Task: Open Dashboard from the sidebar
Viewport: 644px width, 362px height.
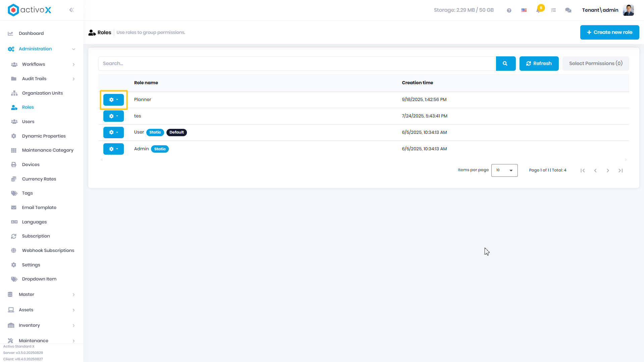Action: (x=31, y=33)
